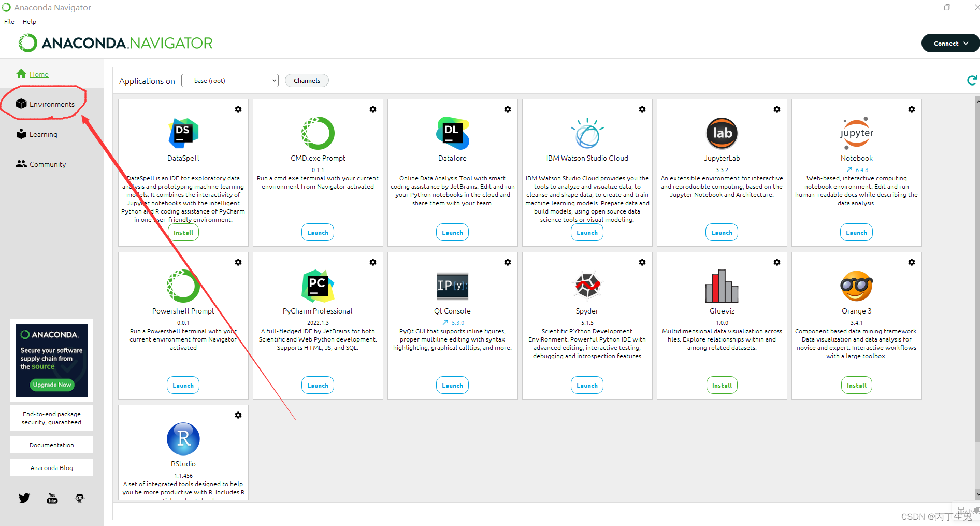980x526 pixels.
Task: Click the Qt Console IPython icon
Action: (x=453, y=286)
